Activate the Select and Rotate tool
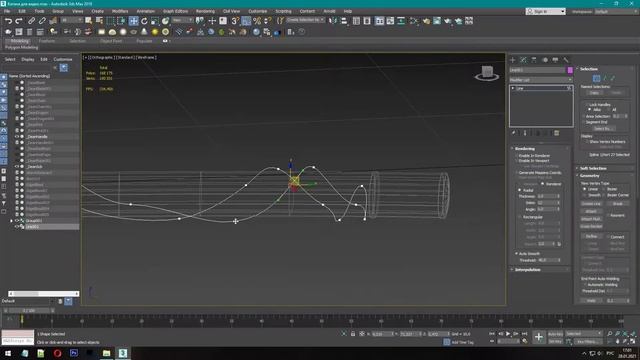The width and height of the screenshot is (640, 360). (x=144, y=21)
